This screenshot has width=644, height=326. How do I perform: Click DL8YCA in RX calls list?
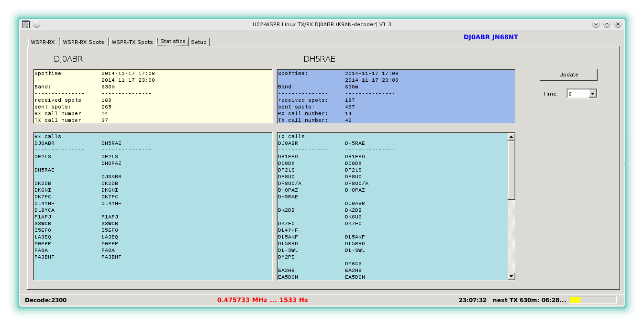[44, 210]
